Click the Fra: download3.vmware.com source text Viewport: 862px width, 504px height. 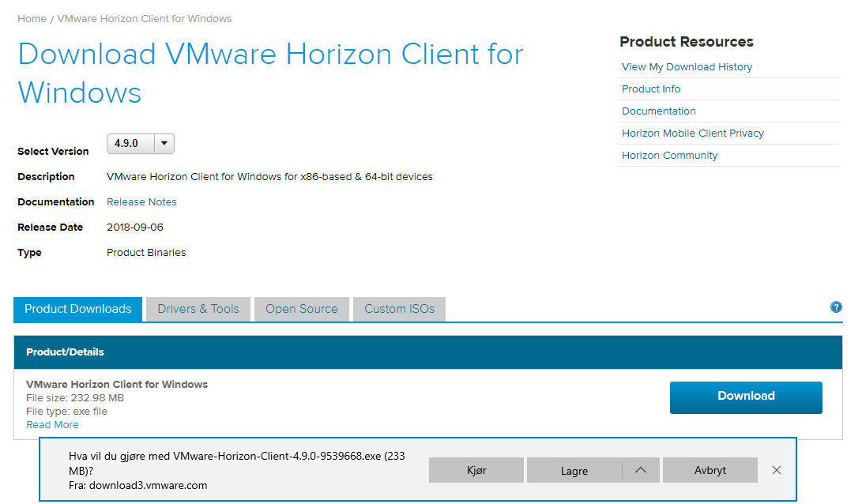(x=138, y=485)
